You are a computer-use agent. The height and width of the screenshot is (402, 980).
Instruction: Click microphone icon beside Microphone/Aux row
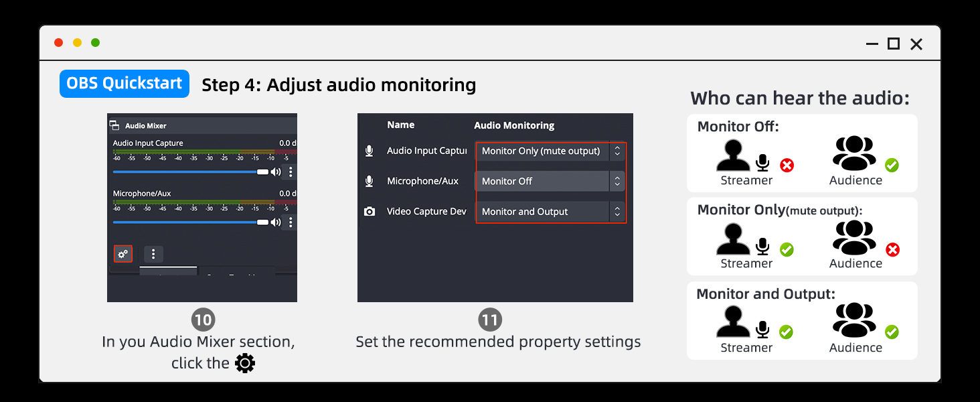point(369,181)
